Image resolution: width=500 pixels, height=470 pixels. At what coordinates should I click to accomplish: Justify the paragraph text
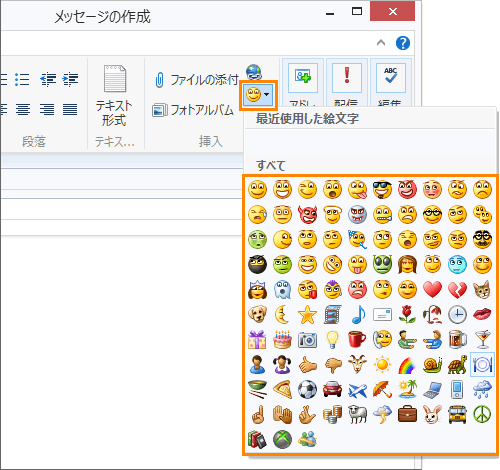click(x=70, y=109)
